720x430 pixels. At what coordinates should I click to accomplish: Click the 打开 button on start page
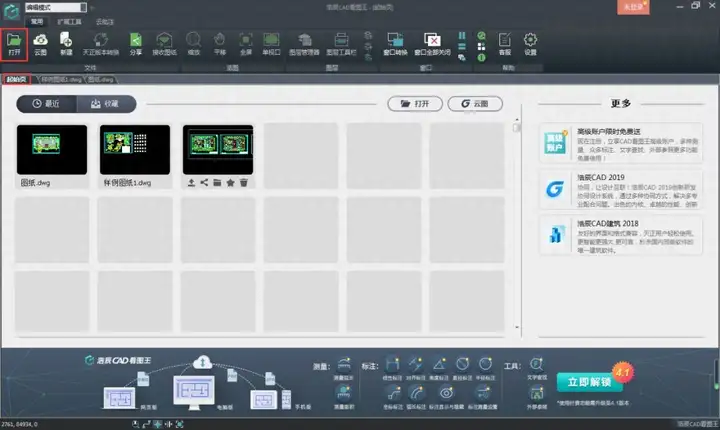[x=415, y=104]
